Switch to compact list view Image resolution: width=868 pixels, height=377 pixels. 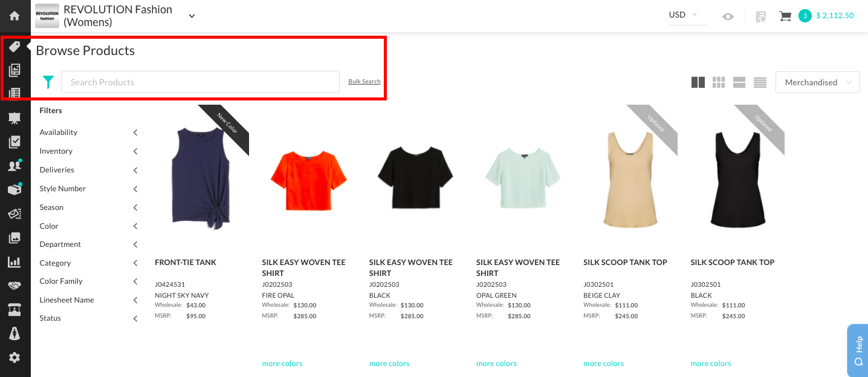[x=760, y=82]
